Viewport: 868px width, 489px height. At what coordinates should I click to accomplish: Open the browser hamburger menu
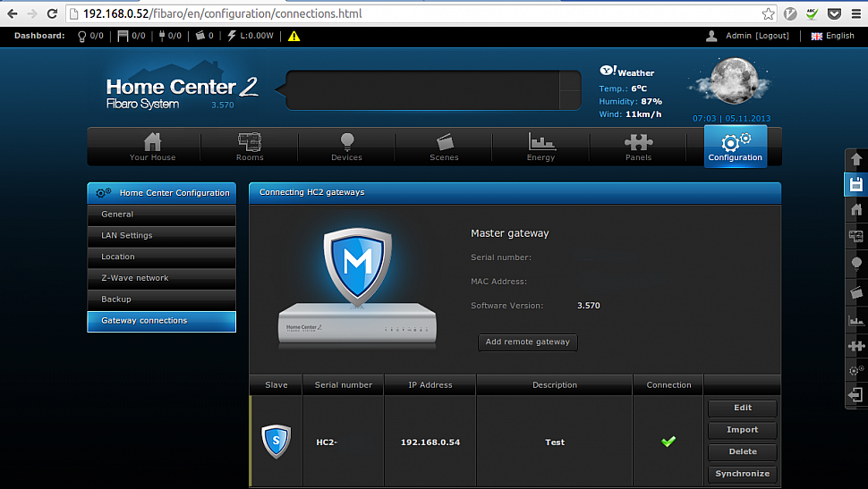click(x=855, y=13)
